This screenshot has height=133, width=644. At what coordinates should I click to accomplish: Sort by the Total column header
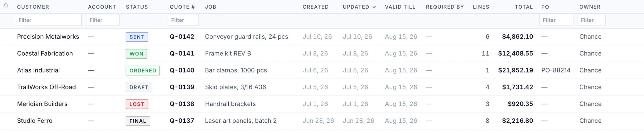click(x=524, y=7)
